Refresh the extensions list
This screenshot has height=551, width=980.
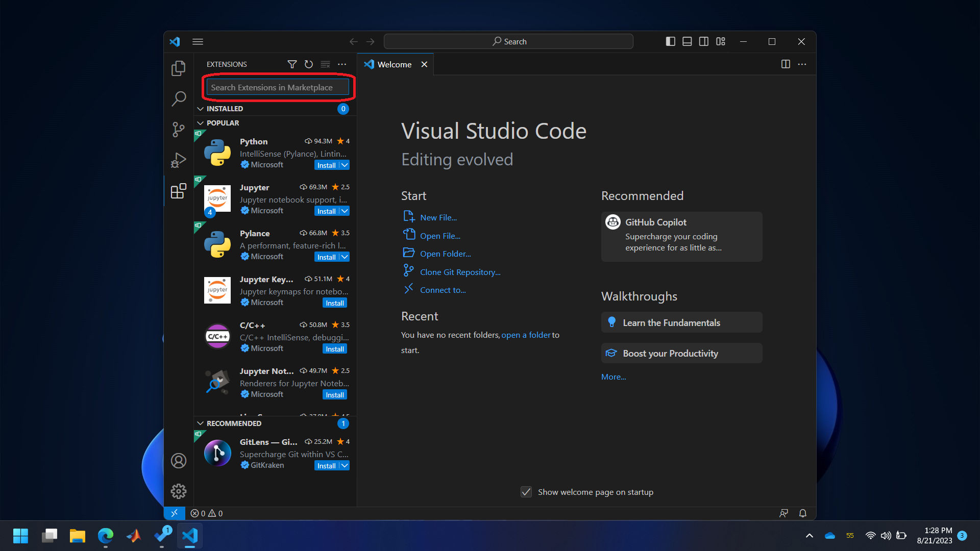pyautogui.click(x=309, y=64)
